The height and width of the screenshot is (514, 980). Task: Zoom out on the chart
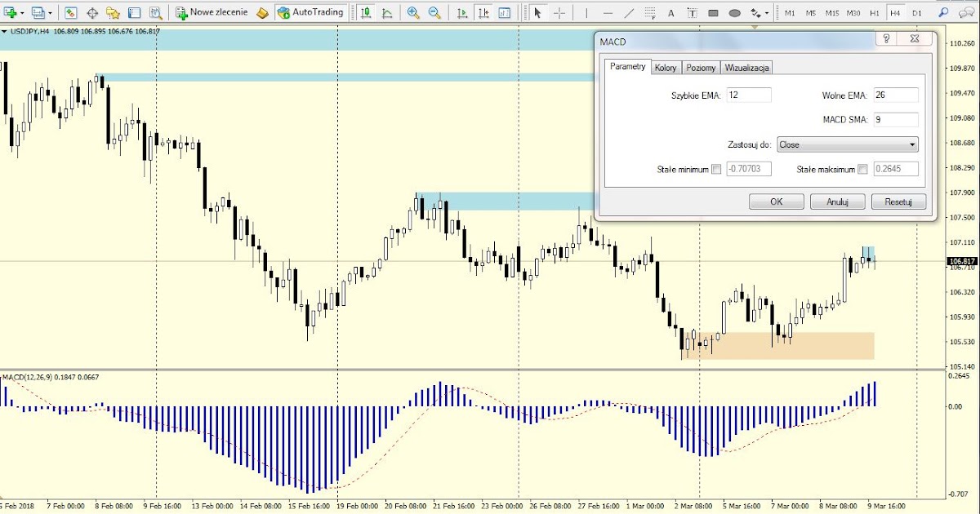coord(434,13)
